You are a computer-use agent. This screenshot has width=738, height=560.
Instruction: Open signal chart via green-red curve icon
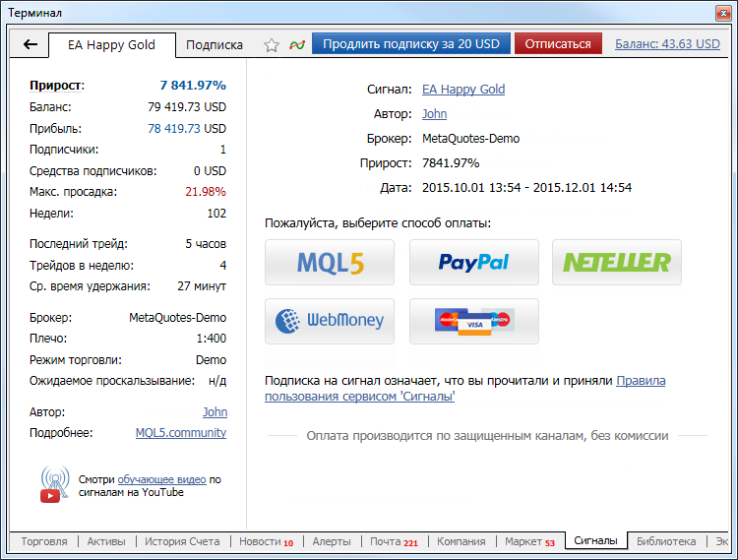tap(297, 45)
